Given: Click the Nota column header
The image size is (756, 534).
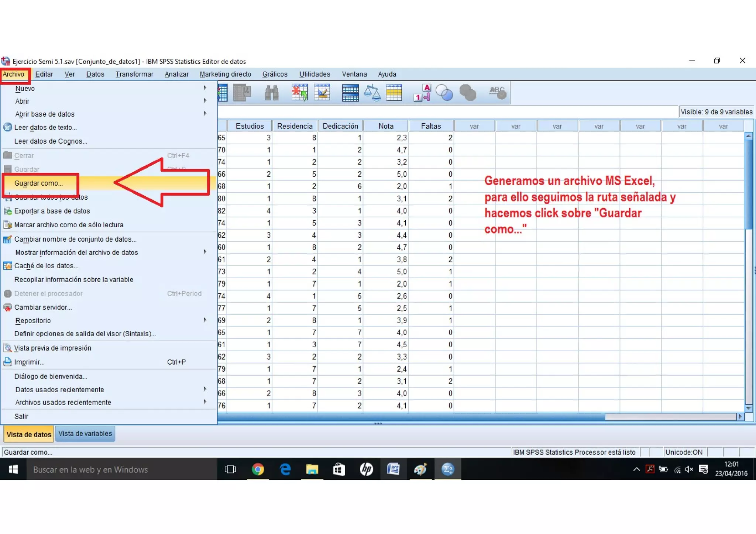Looking at the screenshot, I should [386, 126].
